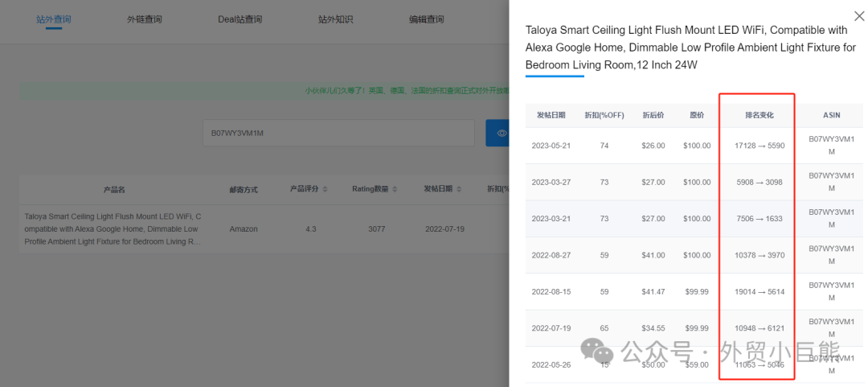The width and height of the screenshot is (868, 387).
Task: Open the 外链查询 tab
Action: click(145, 19)
